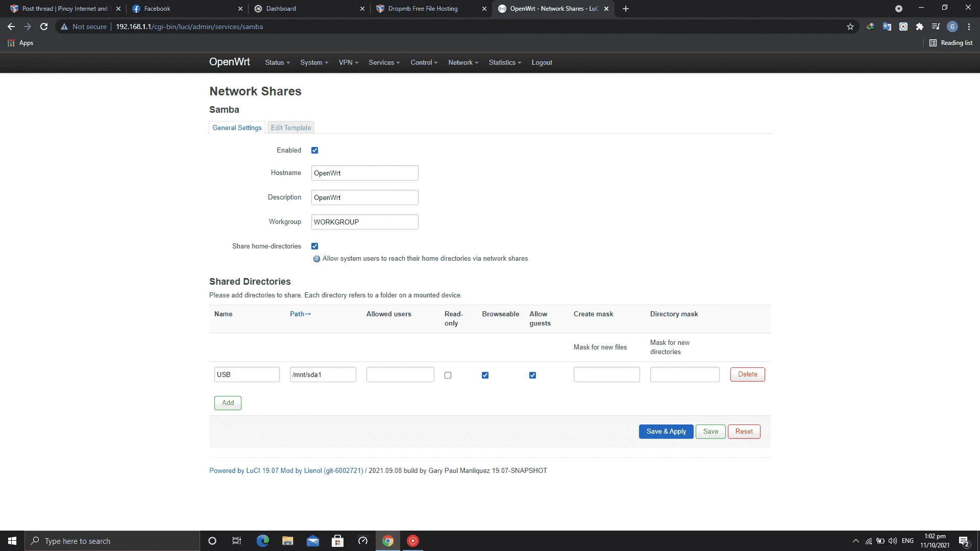Open the Chrome extensions puzzle icon
Screen dimensions: 980x551
point(920,27)
